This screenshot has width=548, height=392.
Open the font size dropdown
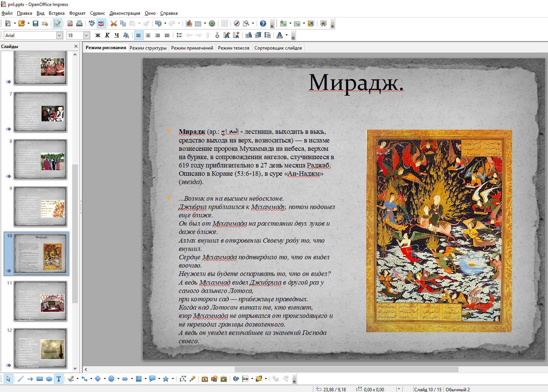[87, 35]
